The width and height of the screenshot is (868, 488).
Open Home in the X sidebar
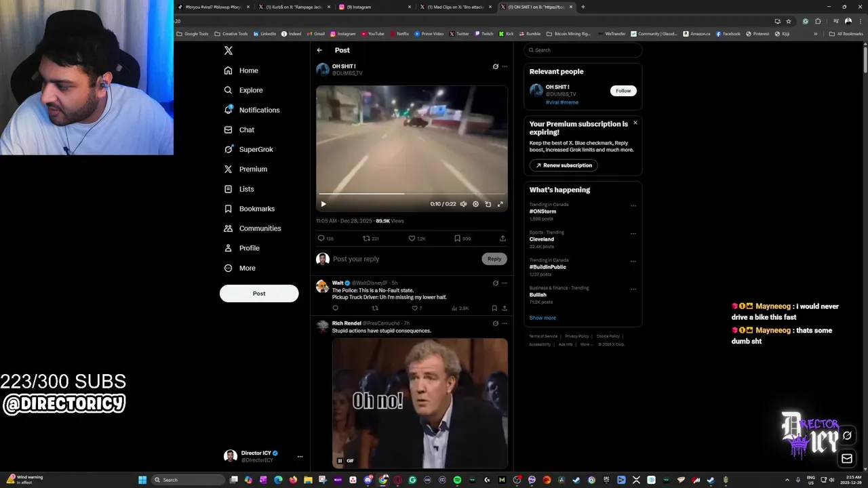click(241, 70)
